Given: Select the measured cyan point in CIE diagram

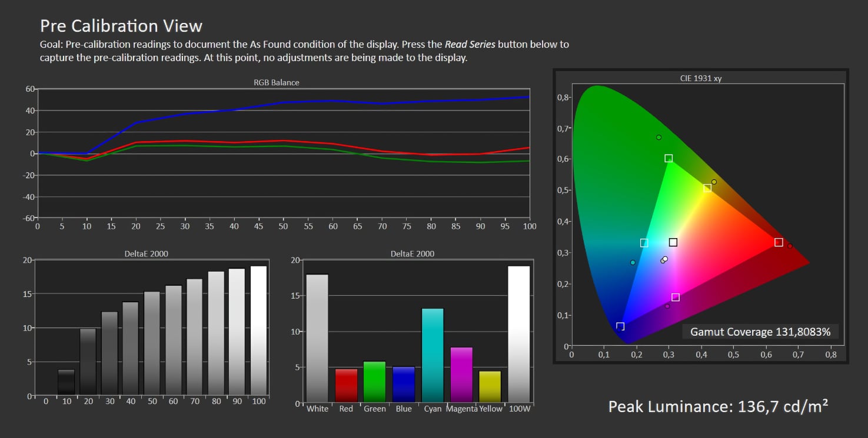Looking at the screenshot, I should 633,263.
